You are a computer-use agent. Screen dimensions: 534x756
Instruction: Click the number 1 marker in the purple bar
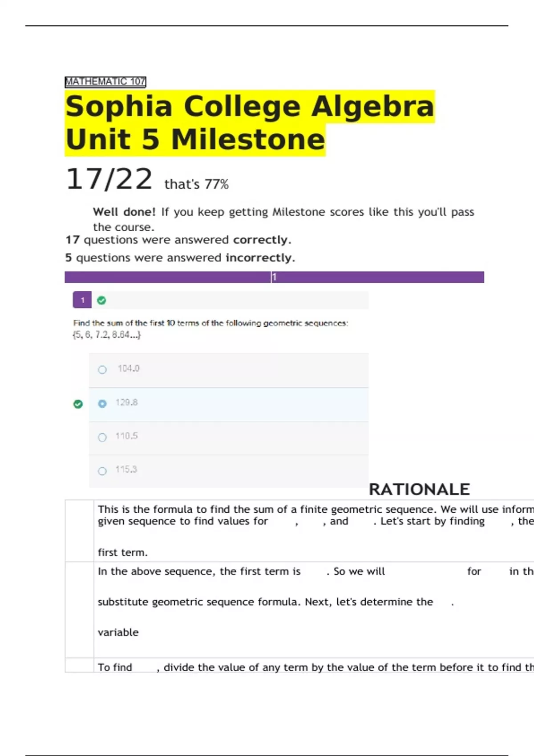pyautogui.click(x=274, y=277)
